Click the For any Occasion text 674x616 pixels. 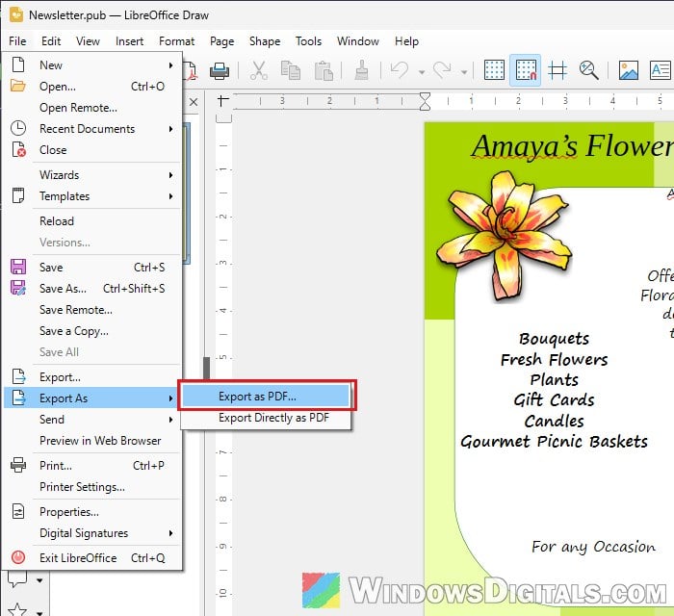594,547
